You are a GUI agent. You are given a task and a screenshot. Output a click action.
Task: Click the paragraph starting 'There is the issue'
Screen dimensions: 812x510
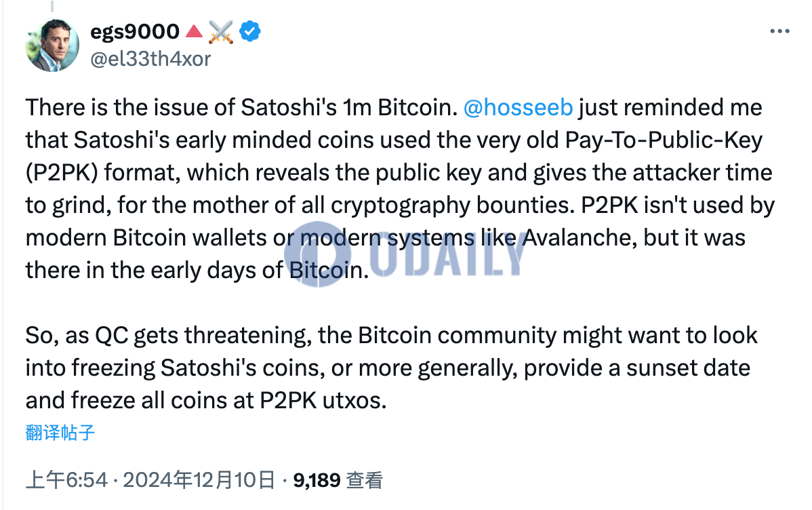[400, 189]
